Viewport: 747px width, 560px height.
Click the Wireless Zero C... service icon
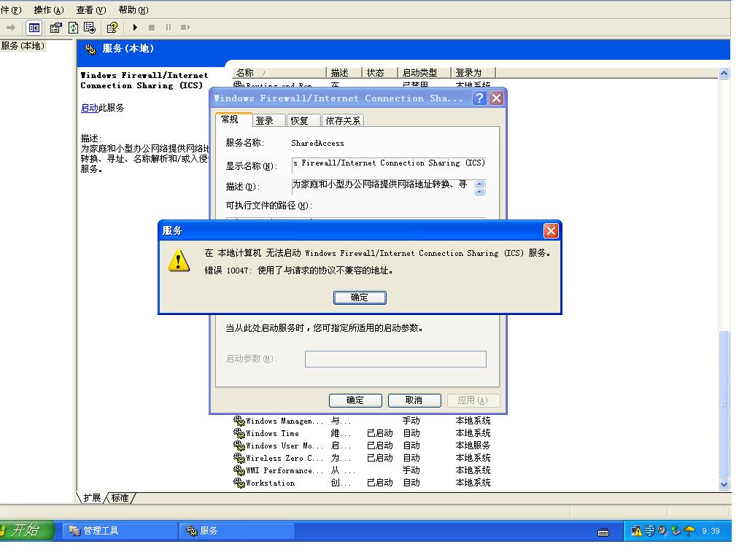pyautogui.click(x=239, y=458)
